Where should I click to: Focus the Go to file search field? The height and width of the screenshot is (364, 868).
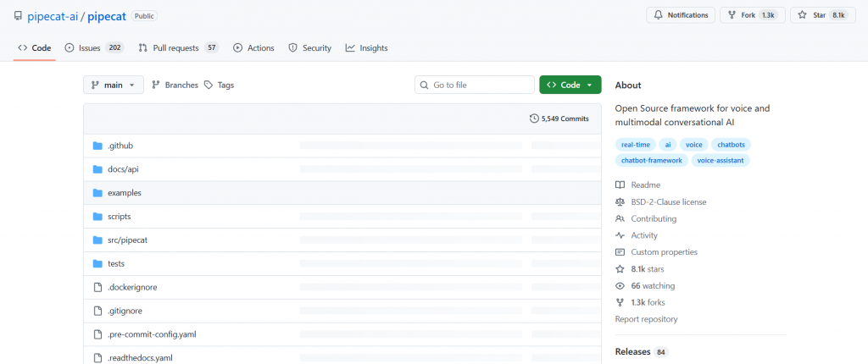[x=475, y=85]
